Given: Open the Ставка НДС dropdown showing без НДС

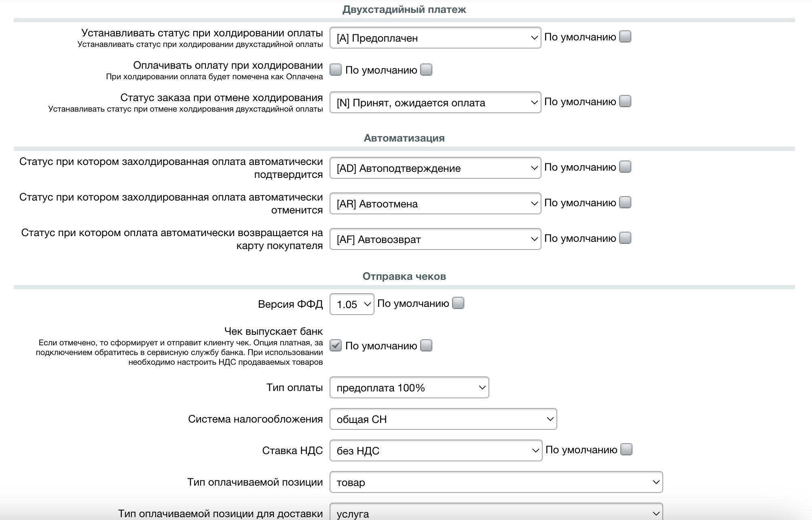Looking at the screenshot, I should pyautogui.click(x=436, y=451).
